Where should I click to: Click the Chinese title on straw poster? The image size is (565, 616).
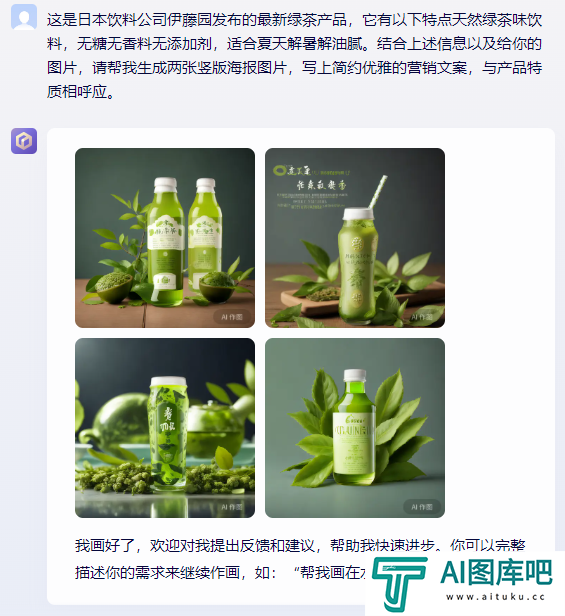322,185
